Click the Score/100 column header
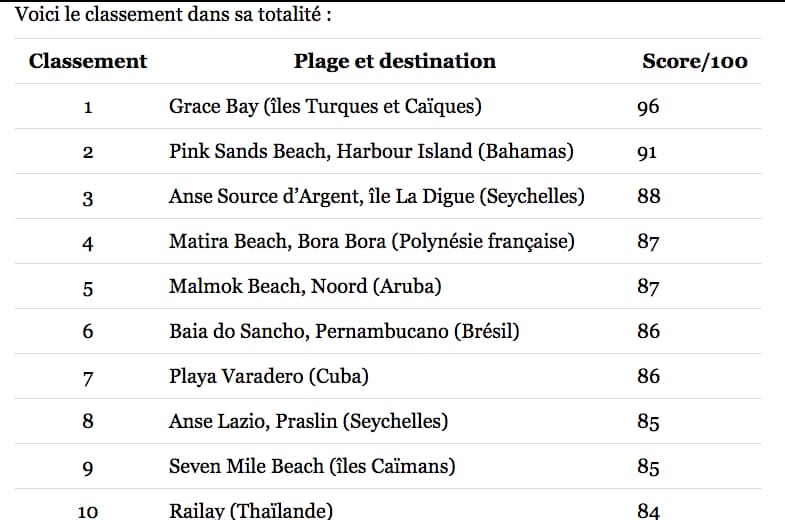The height and width of the screenshot is (520, 785). (695, 61)
